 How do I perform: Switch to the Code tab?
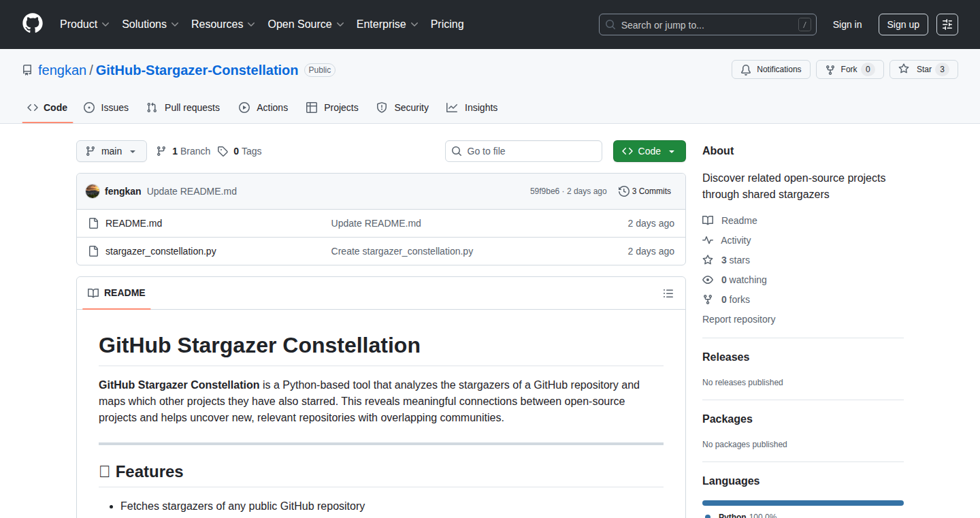[x=48, y=108]
